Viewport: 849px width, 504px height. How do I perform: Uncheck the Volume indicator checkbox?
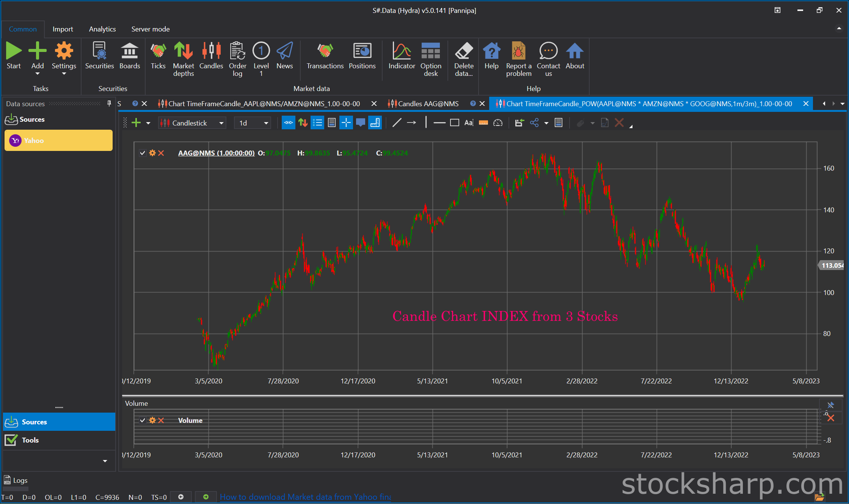click(x=143, y=420)
